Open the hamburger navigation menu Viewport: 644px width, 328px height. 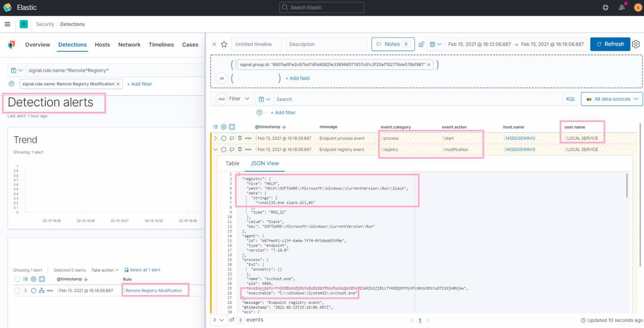click(7, 24)
